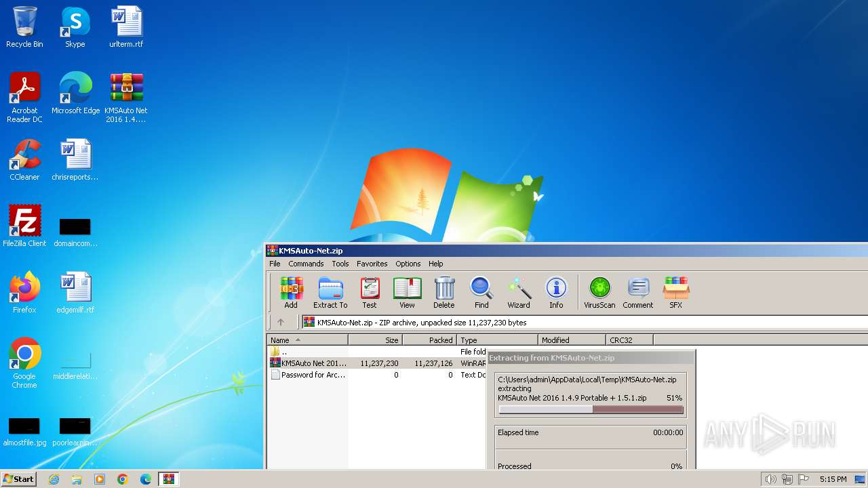Open the Commands menu

[306, 264]
